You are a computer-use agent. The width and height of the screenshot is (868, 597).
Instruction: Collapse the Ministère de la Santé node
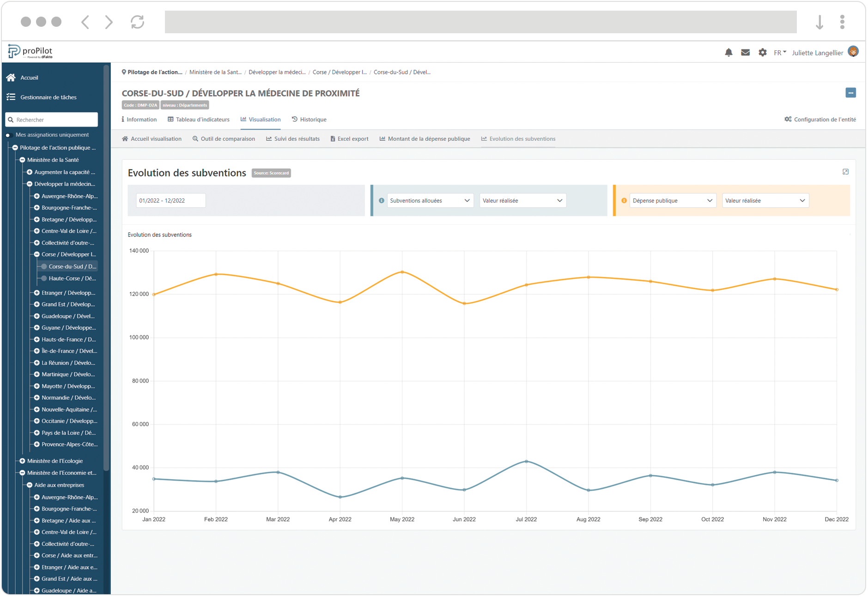point(22,160)
